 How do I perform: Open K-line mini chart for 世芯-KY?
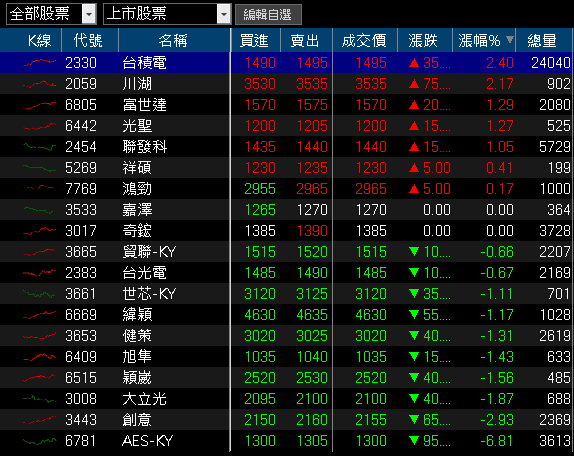tap(40, 294)
